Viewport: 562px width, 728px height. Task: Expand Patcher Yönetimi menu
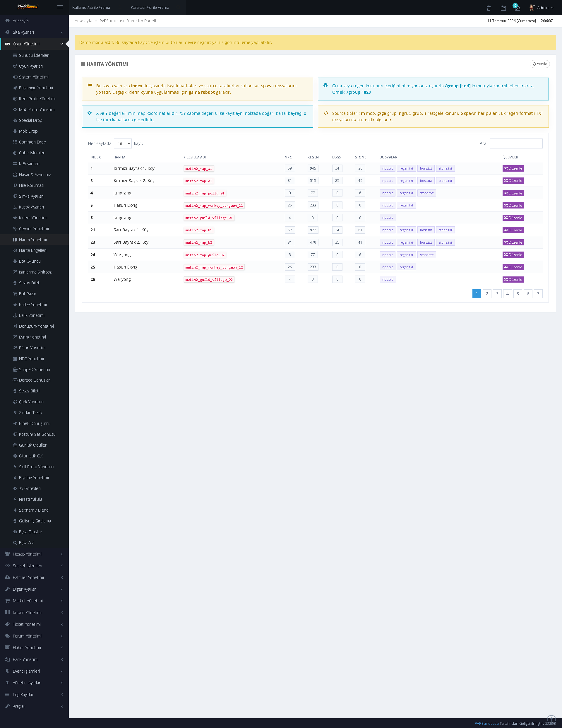point(34,578)
